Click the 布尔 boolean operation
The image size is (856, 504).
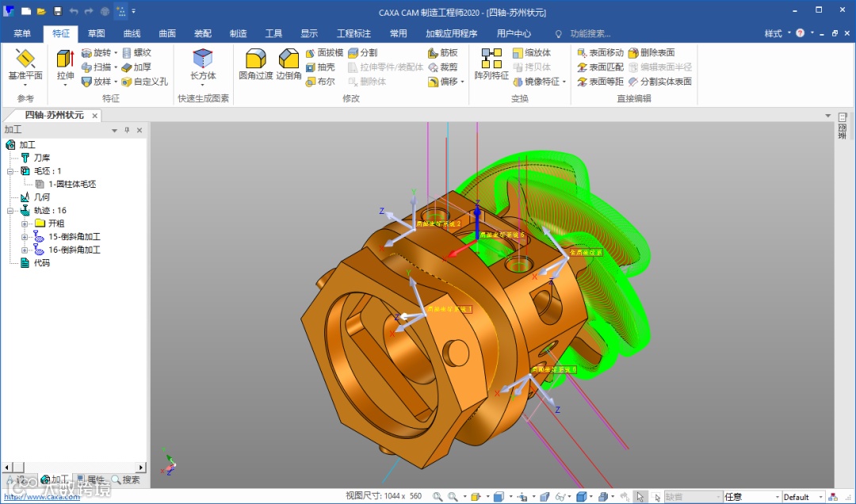(320, 82)
